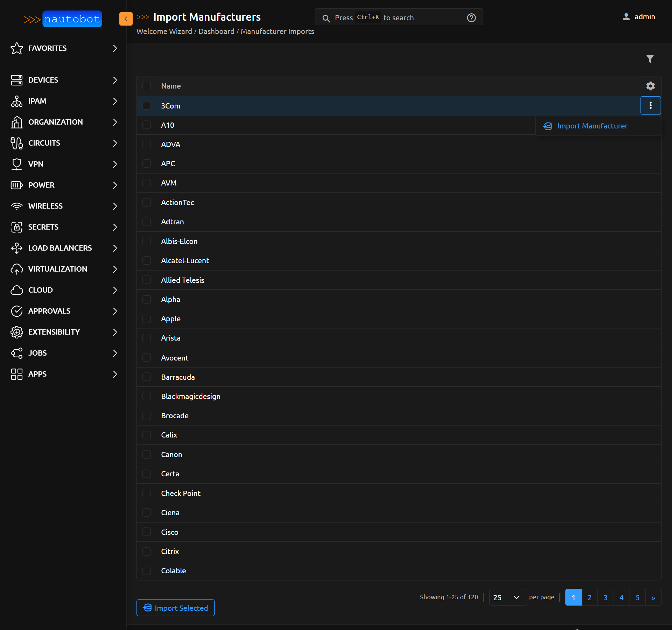The height and width of the screenshot is (630, 672).
Task: Select the Arista checkbox
Action: click(147, 338)
